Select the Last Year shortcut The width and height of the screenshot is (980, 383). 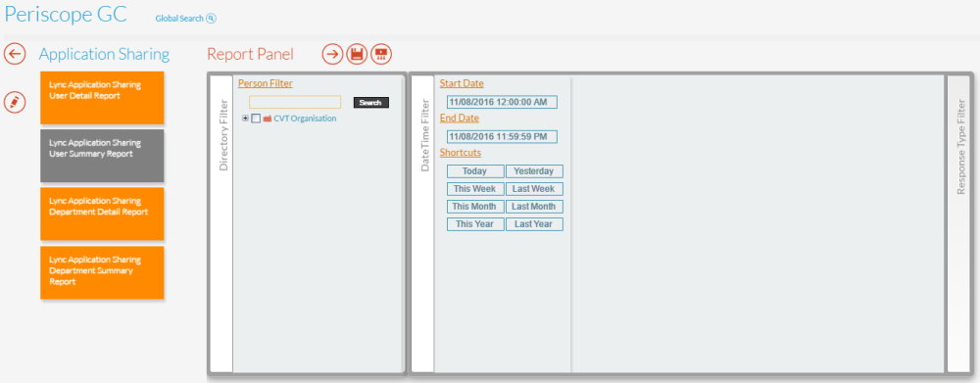tap(534, 223)
